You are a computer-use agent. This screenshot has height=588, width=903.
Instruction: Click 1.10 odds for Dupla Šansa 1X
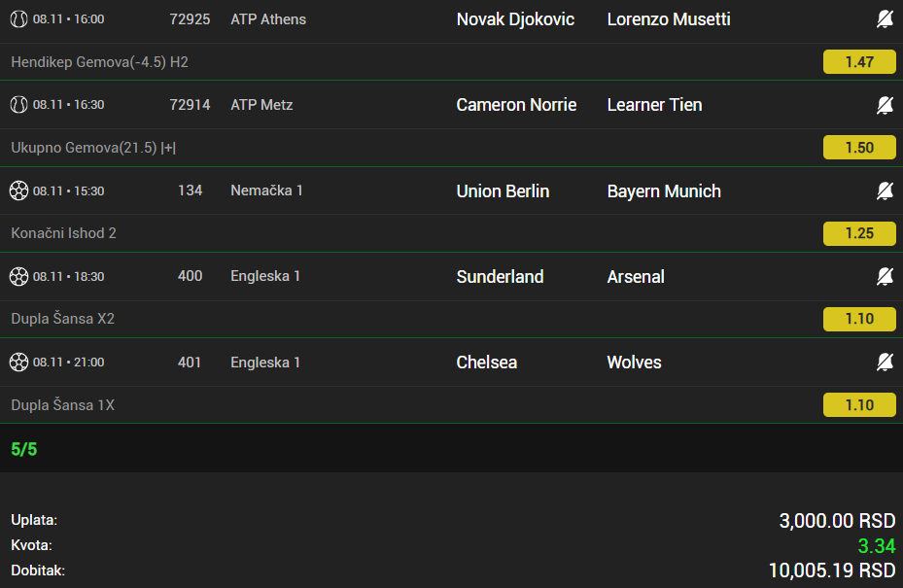859,404
